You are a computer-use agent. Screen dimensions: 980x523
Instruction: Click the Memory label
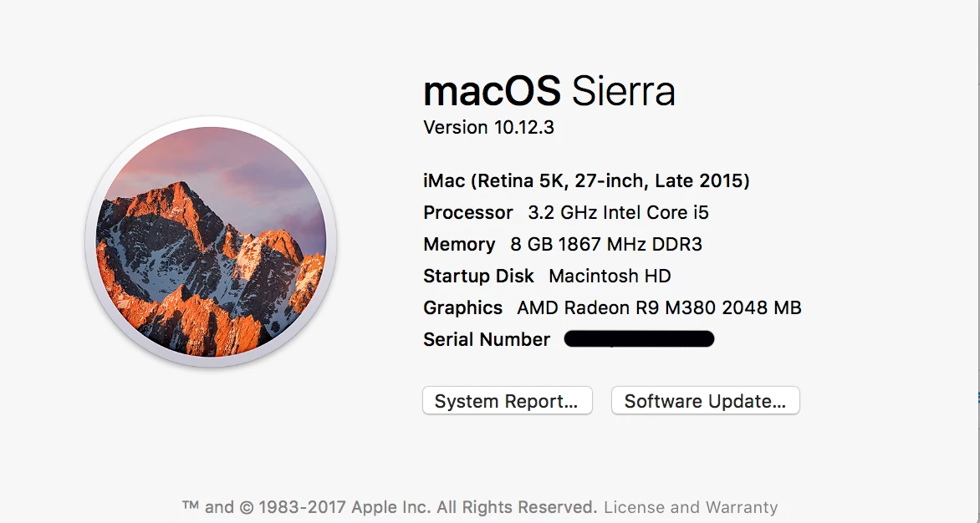pyautogui.click(x=459, y=244)
